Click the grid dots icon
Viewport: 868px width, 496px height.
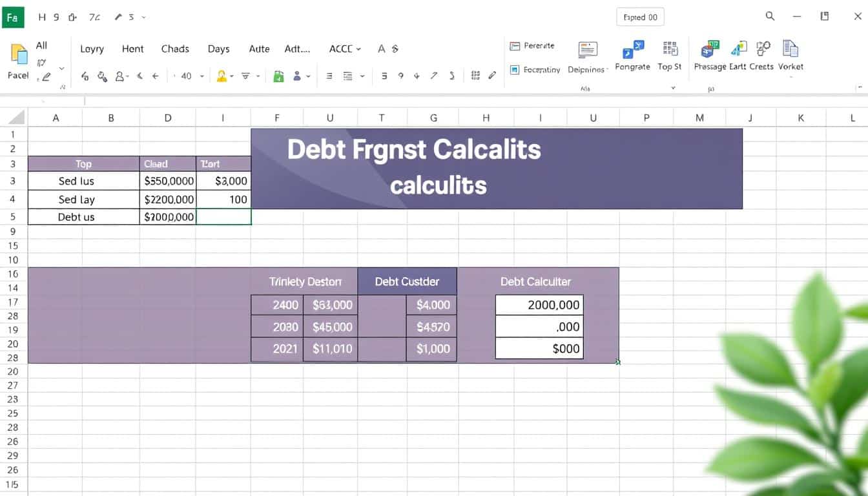475,76
